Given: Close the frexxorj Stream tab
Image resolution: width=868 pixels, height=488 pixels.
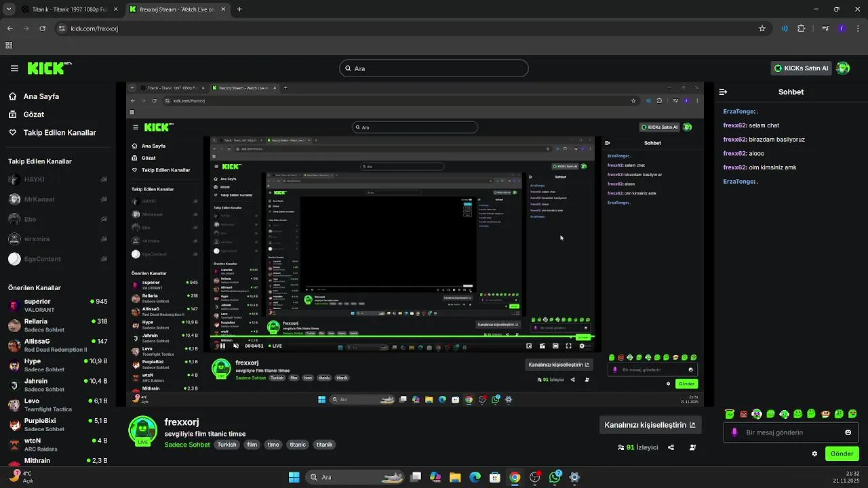Looking at the screenshot, I should pyautogui.click(x=222, y=9).
